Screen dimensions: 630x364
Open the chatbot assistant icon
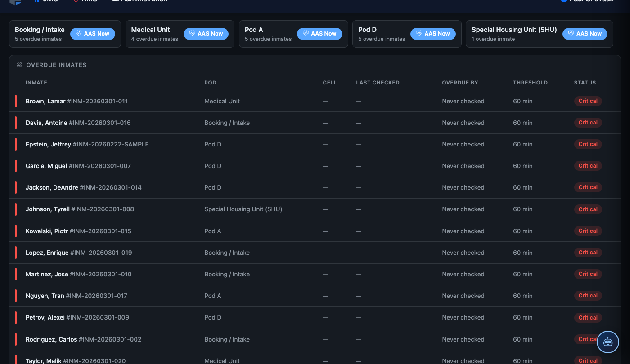pyautogui.click(x=608, y=342)
